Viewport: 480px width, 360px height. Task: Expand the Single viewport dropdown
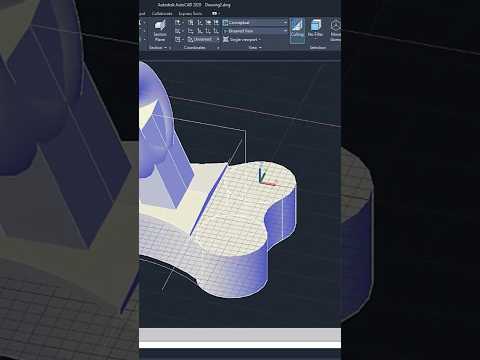[242, 40]
